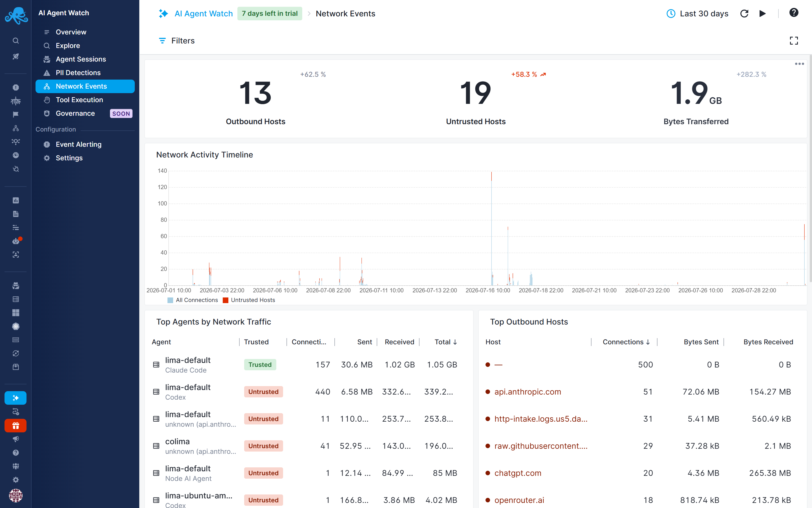This screenshot has width=812, height=508.
Task: Open the raw.githubusercontent host link
Action: pos(541,446)
